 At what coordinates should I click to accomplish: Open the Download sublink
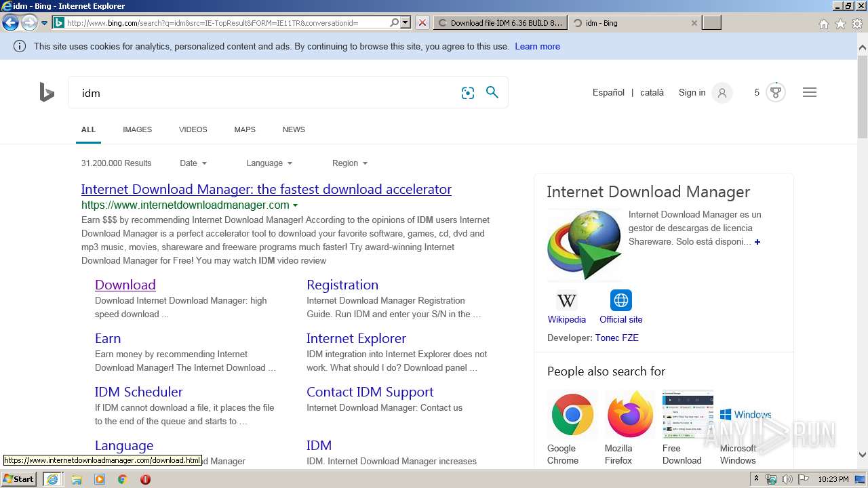tap(125, 285)
